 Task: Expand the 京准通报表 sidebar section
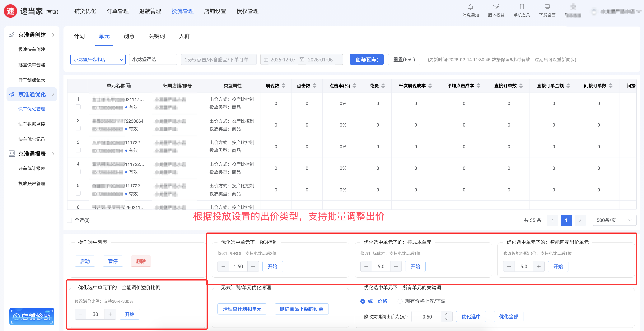click(x=32, y=154)
